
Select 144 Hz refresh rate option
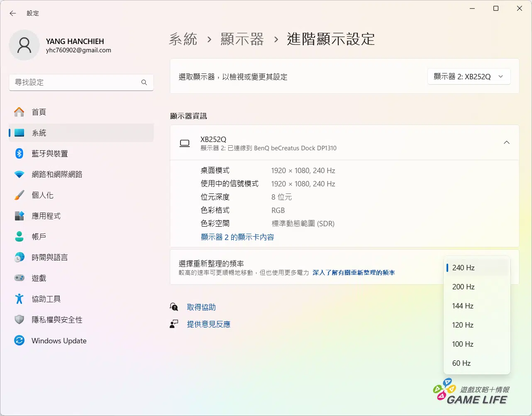coord(463,306)
